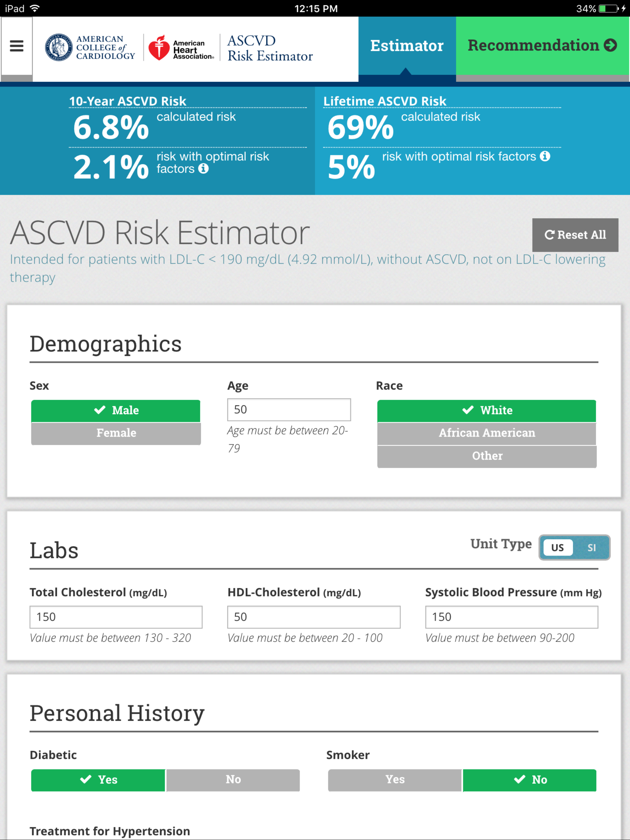Open the Recommendation tab
This screenshot has width=630, height=840.
pyautogui.click(x=542, y=46)
